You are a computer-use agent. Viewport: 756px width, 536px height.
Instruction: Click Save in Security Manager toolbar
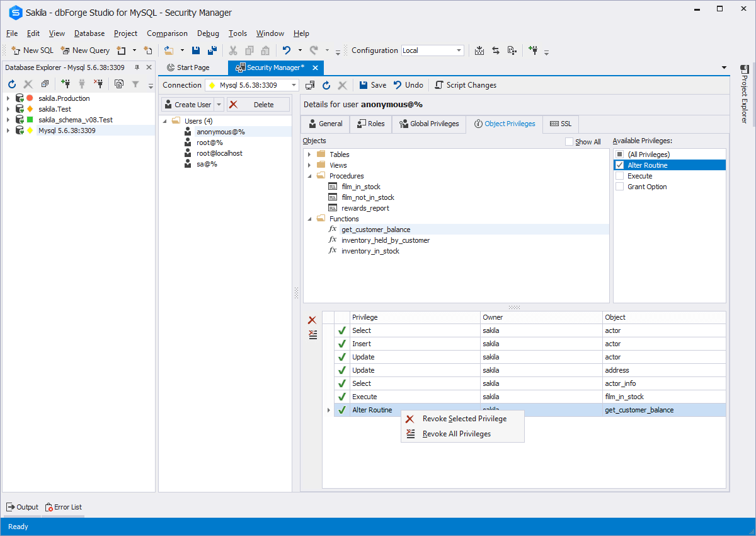373,85
